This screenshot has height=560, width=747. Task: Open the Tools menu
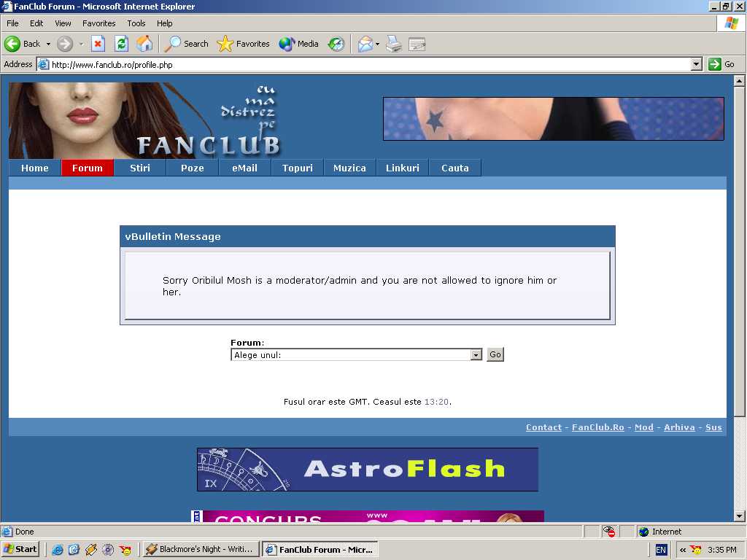136,23
